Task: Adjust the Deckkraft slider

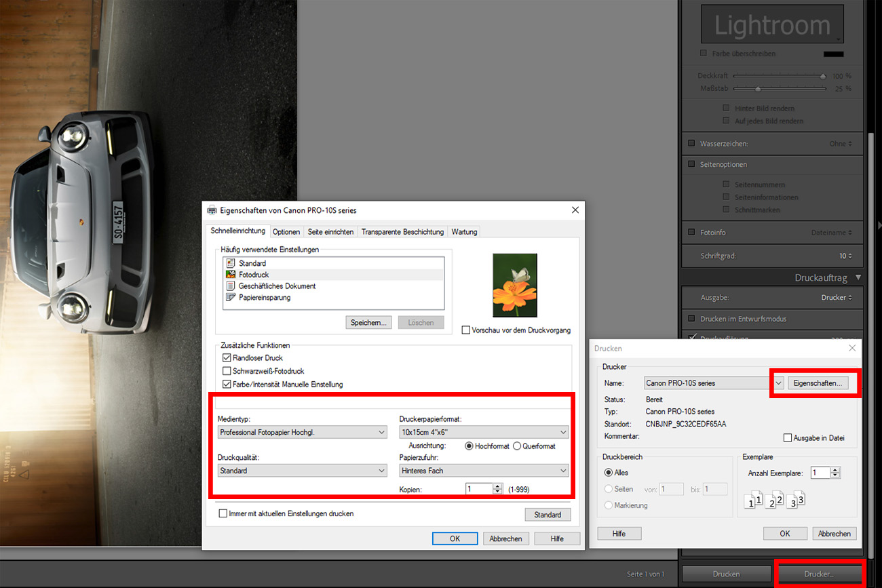Action: point(823,76)
